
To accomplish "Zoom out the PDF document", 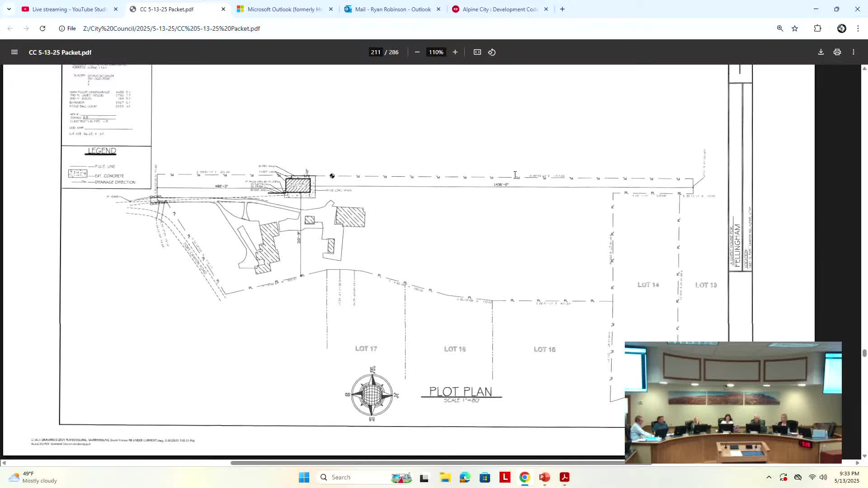I will point(417,52).
